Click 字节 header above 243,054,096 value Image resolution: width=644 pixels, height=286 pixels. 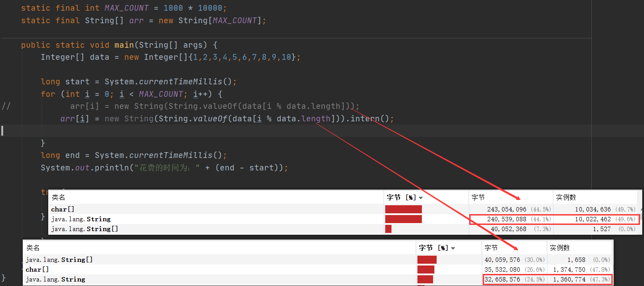pyautogui.click(x=478, y=197)
